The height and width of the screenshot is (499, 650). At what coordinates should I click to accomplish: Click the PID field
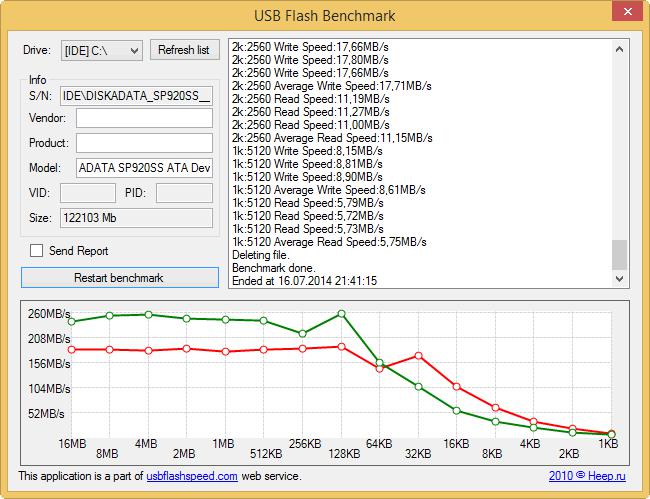(x=184, y=192)
